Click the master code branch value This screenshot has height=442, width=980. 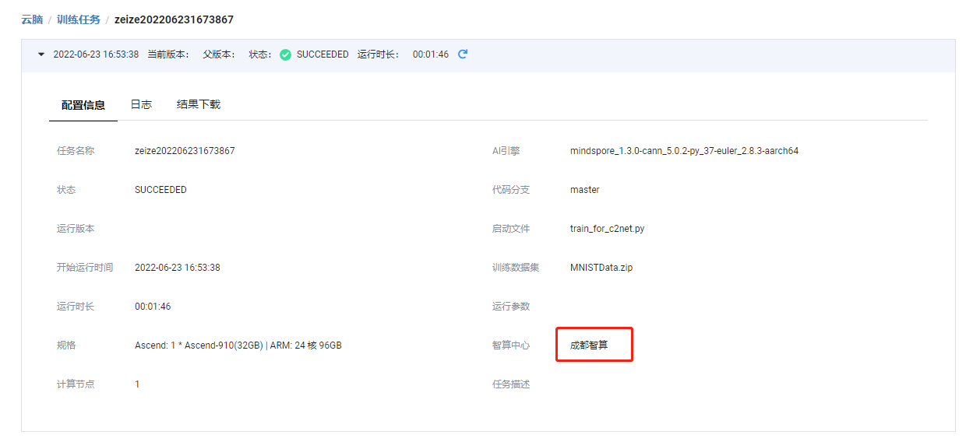(585, 190)
